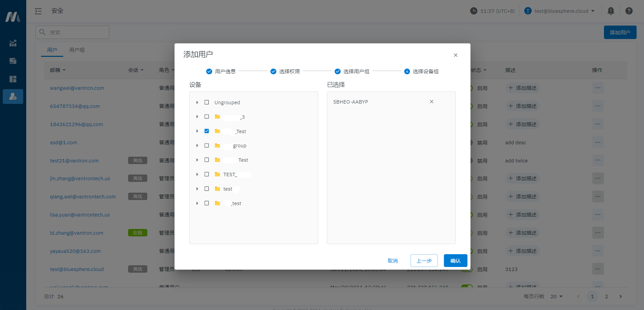Expand the group folder tree node

coord(197,146)
